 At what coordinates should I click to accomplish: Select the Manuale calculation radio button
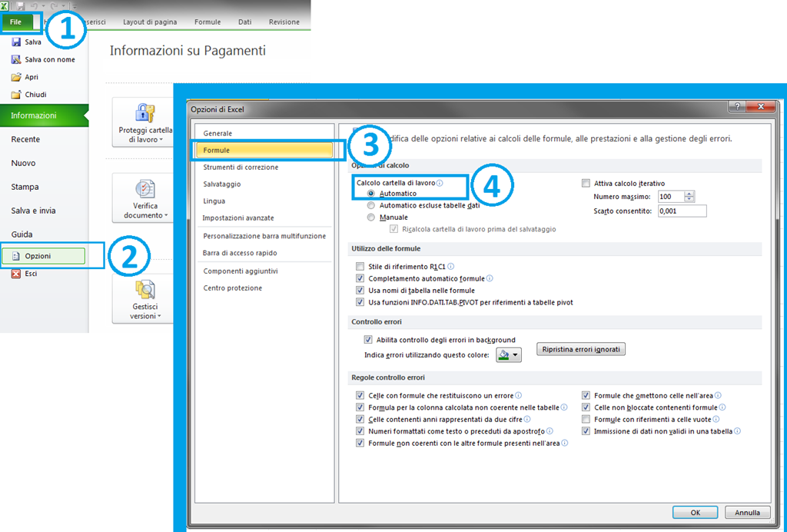pos(372,218)
